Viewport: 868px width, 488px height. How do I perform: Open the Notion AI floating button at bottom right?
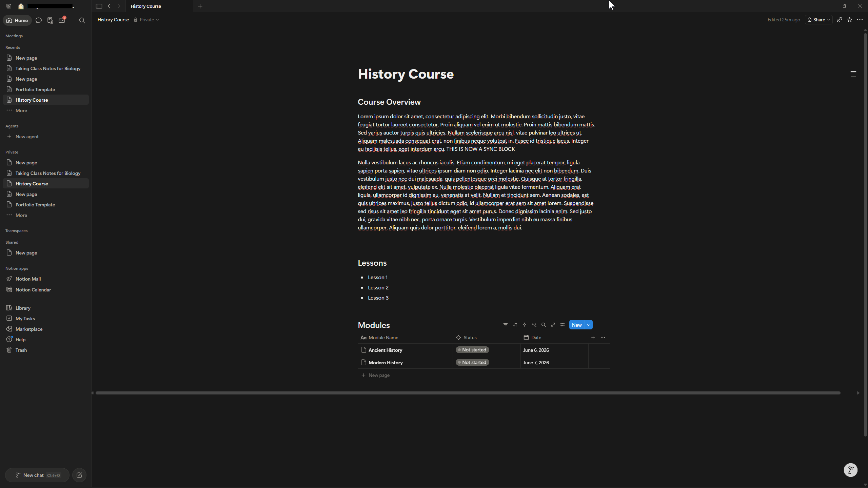coord(850,470)
